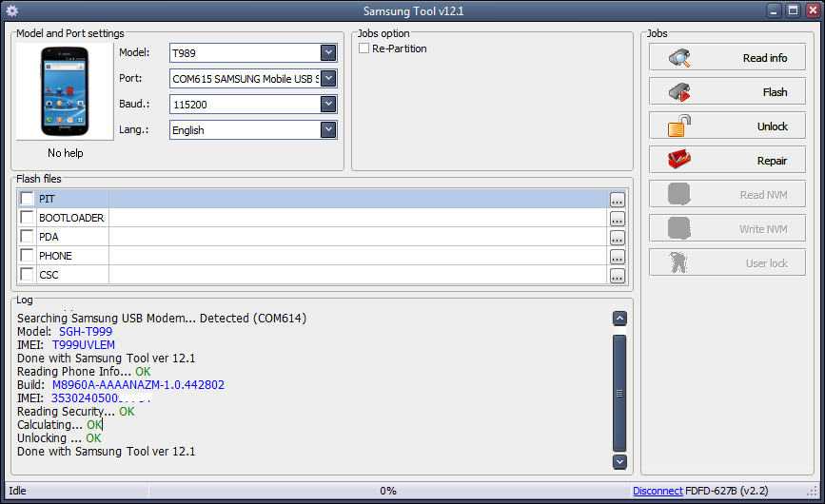Click the Idle status text
825x504 pixels.
pyautogui.click(x=17, y=491)
